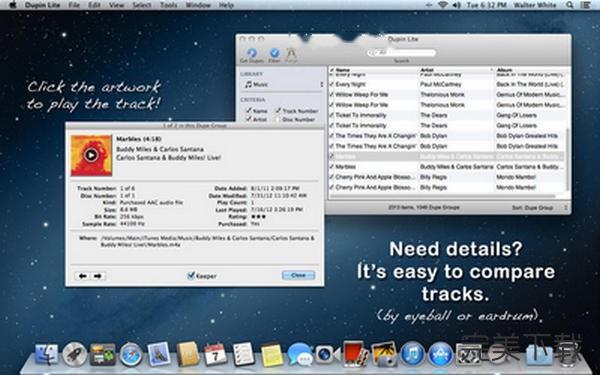Open FaceTime camera icon in the Dock
Screen dimensions: 600x375
point(327,355)
